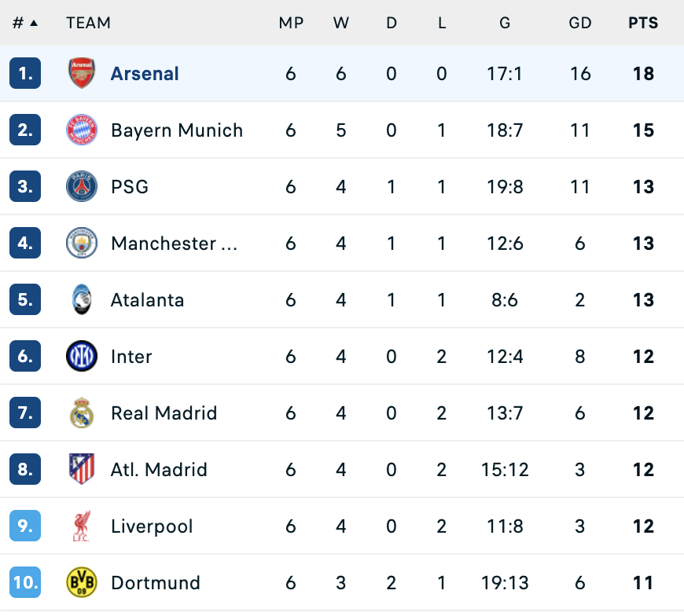Viewport: 684px width, 616px height.
Task: Click the Bayern Munich club logo
Action: click(82, 130)
